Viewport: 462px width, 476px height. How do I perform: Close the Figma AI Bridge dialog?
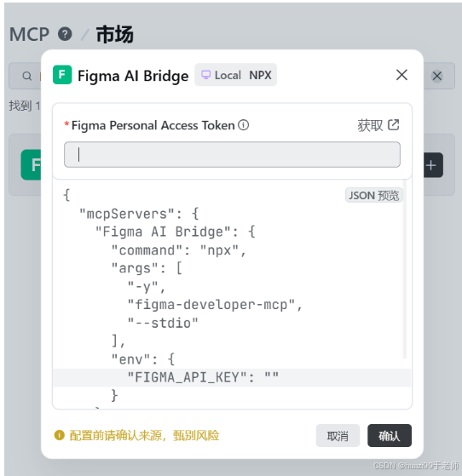(401, 75)
